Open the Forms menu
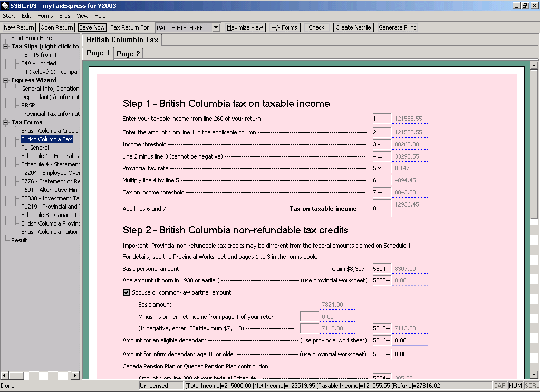The image size is (540, 392). coord(45,16)
